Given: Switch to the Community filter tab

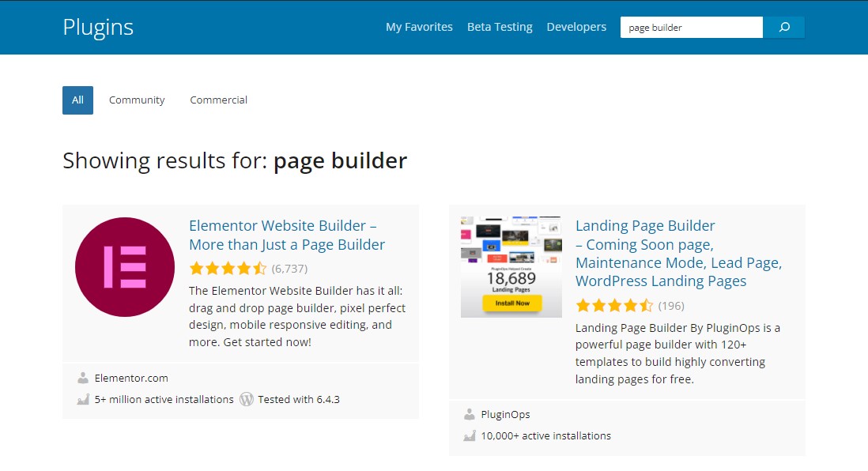Looking at the screenshot, I should [x=137, y=100].
